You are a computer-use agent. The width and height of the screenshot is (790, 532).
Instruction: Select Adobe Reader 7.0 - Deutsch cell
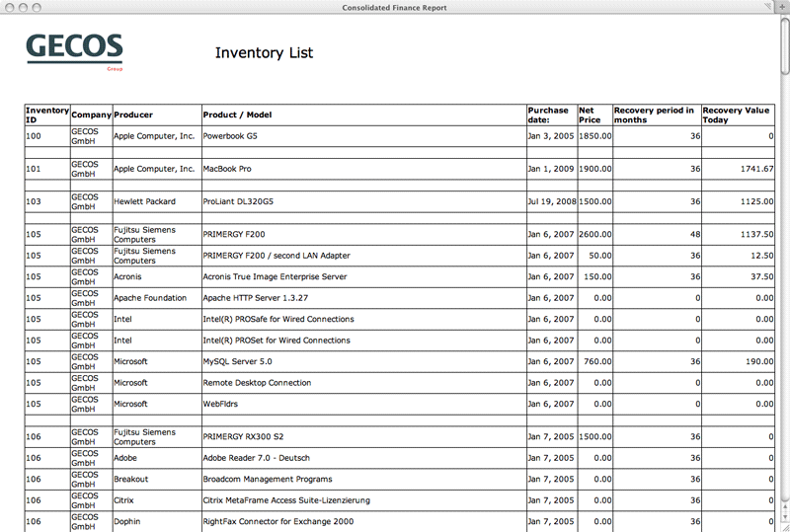[x=364, y=458]
